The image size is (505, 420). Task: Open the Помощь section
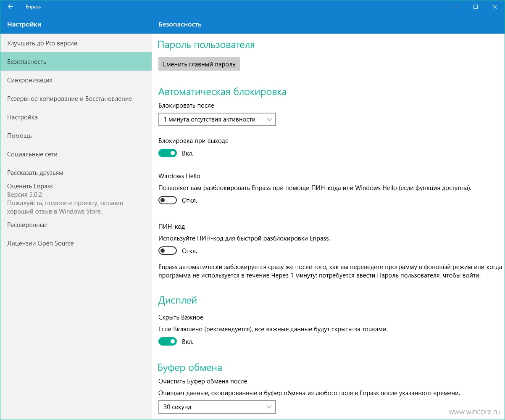(x=76, y=136)
